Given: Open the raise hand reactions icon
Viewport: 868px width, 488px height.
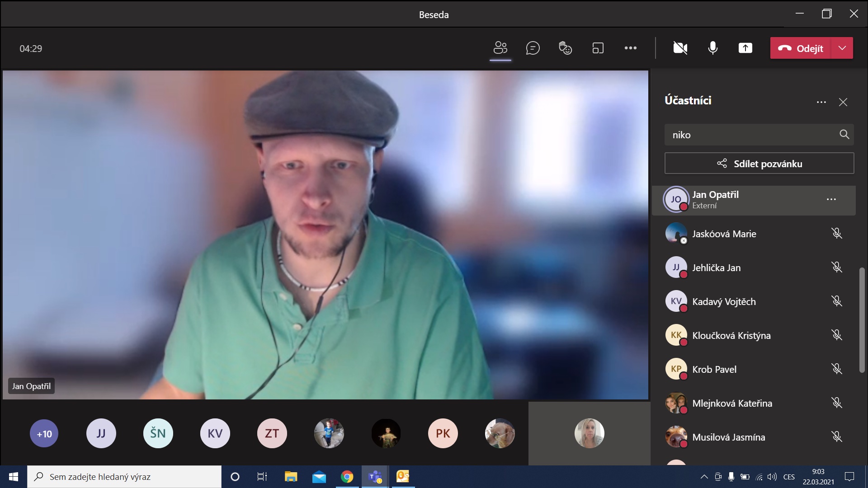Looking at the screenshot, I should tap(565, 48).
